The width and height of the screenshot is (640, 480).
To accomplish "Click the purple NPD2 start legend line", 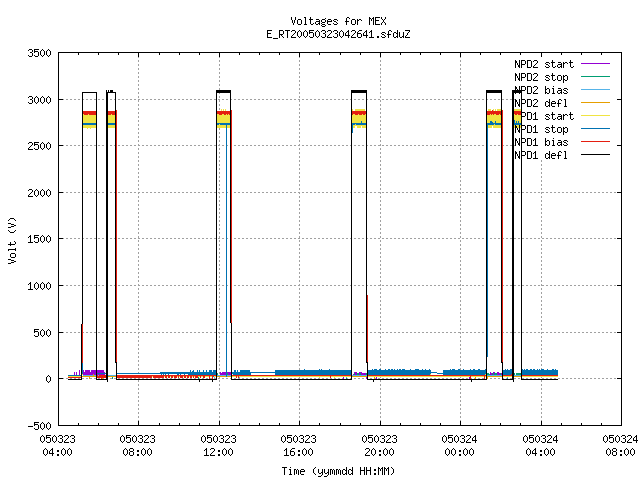I will pos(596,64).
